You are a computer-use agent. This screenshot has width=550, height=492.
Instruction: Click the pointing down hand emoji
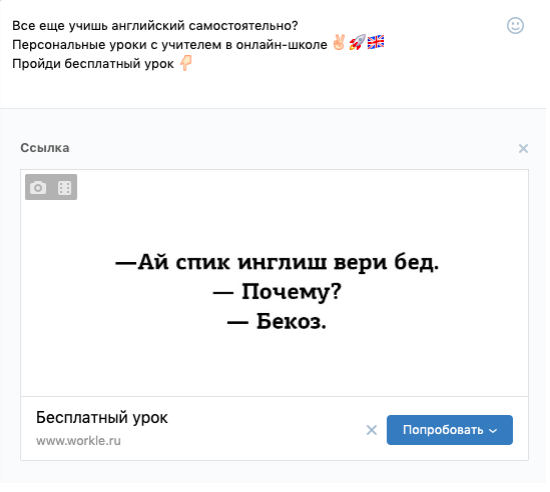tap(186, 63)
